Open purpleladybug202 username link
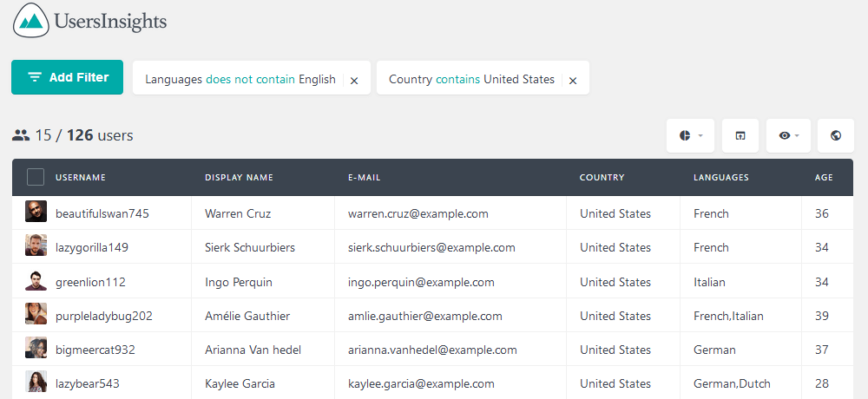The height and width of the screenshot is (399, 868). [x=104, y=316]
